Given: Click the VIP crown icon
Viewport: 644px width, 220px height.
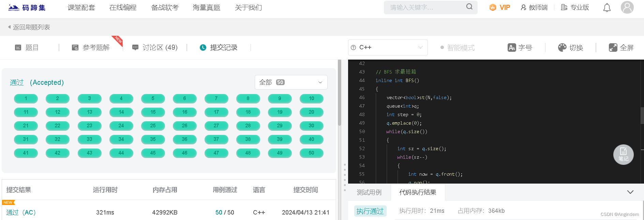Looking at the screenshot, I should [493, 7].
